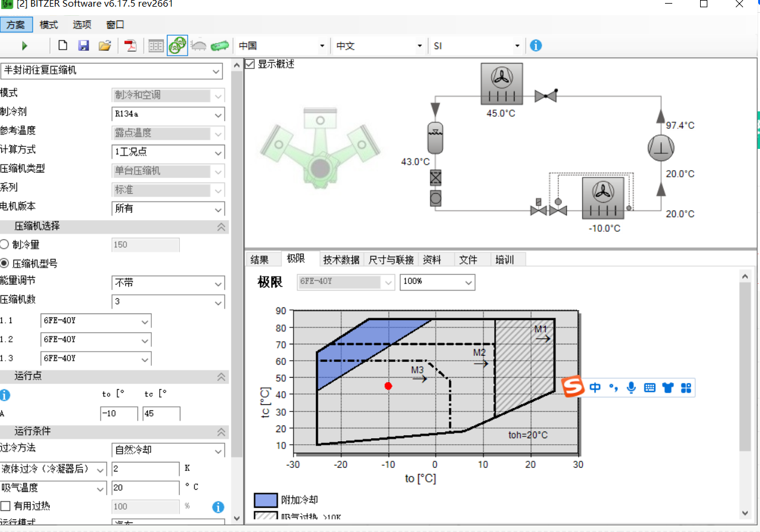Open the 电机版本 dropdown
The width and height of the screenshot is (760, 532).
pyautogui.click(x=169, y=209)
